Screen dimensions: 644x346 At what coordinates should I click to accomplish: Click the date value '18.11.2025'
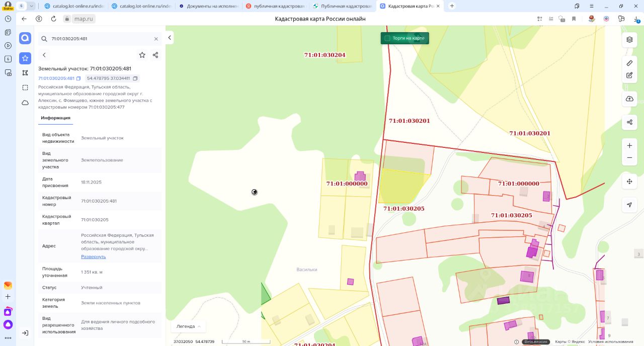click(x=91, y=182)
